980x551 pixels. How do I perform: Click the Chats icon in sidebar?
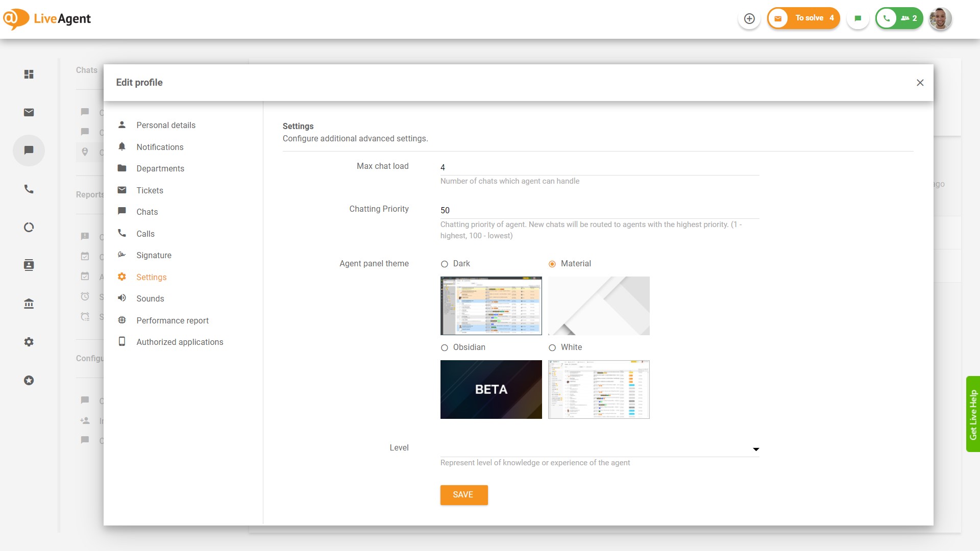click(x=28, y=150)
